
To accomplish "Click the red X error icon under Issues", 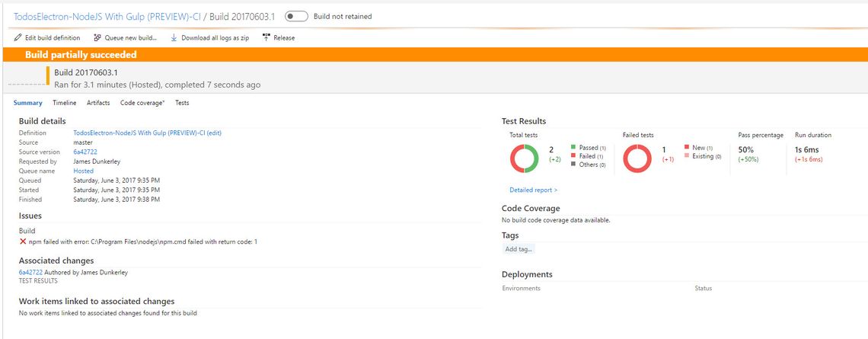I will (x=23, y=241).
